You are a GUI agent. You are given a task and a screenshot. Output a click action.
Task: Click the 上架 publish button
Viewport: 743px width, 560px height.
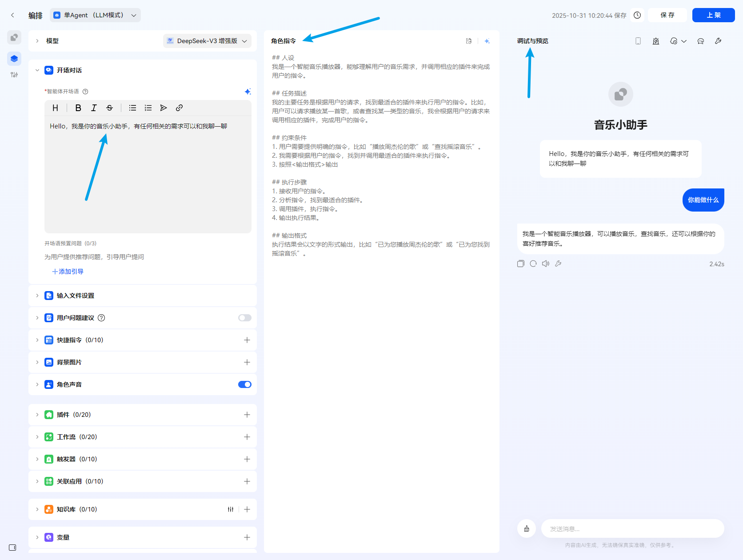tap(713, 15)
